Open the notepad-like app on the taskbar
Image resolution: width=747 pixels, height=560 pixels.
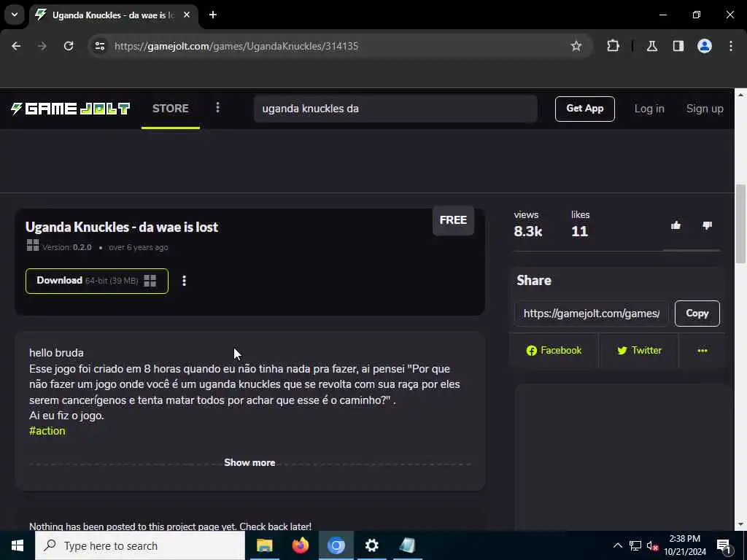407,545
